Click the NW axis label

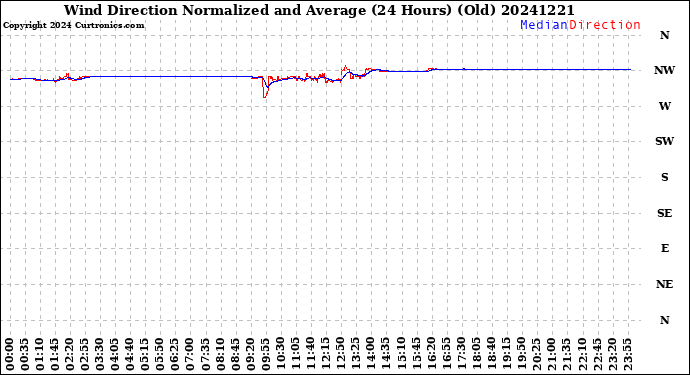point(664,70)
